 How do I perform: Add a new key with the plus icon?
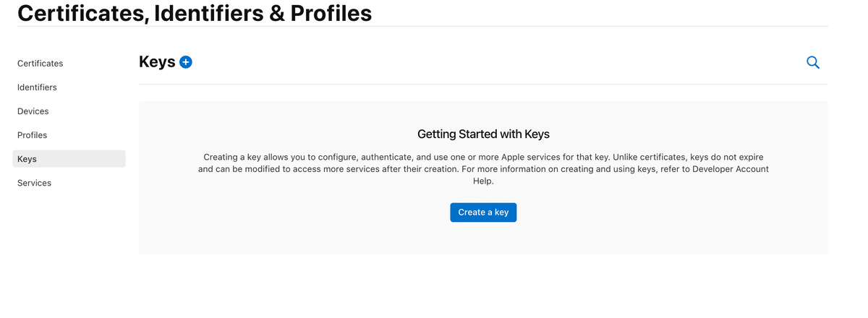186,62
